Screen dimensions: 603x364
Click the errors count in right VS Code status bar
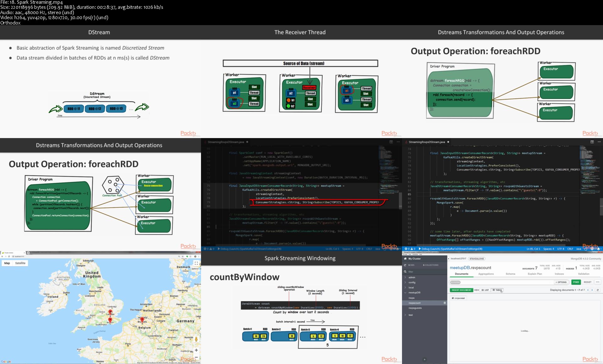click(408, 249)
